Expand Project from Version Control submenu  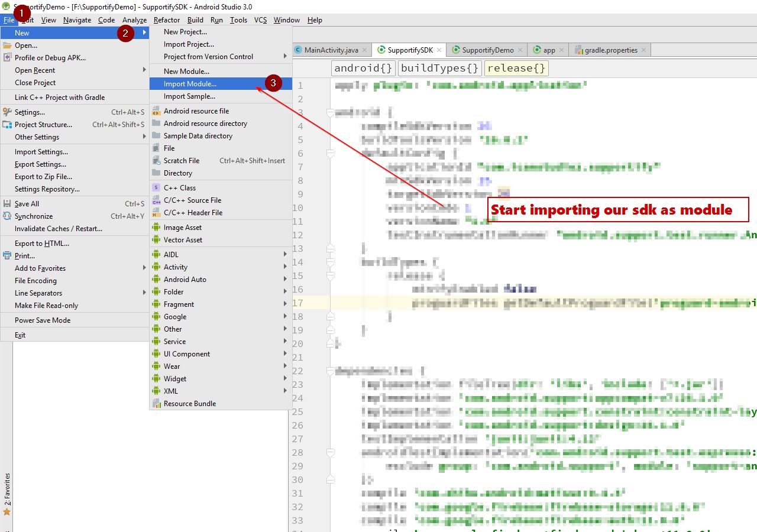(286, 57)
